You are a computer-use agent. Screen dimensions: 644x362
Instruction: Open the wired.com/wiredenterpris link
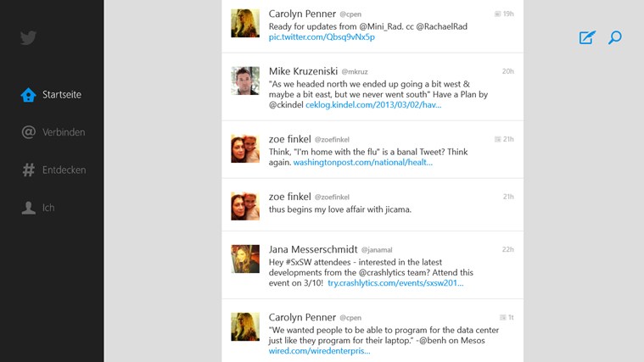tap(319, 351)
